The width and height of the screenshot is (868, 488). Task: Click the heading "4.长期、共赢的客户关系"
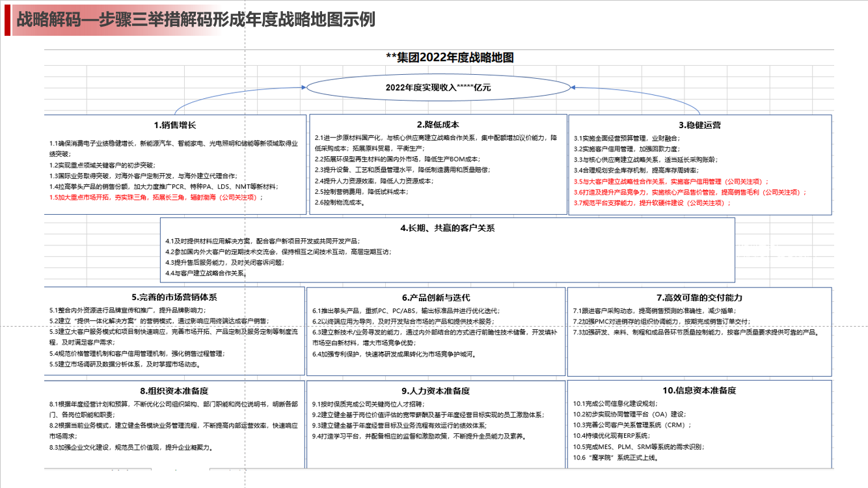pyautogui.click(x=448, y=228)
